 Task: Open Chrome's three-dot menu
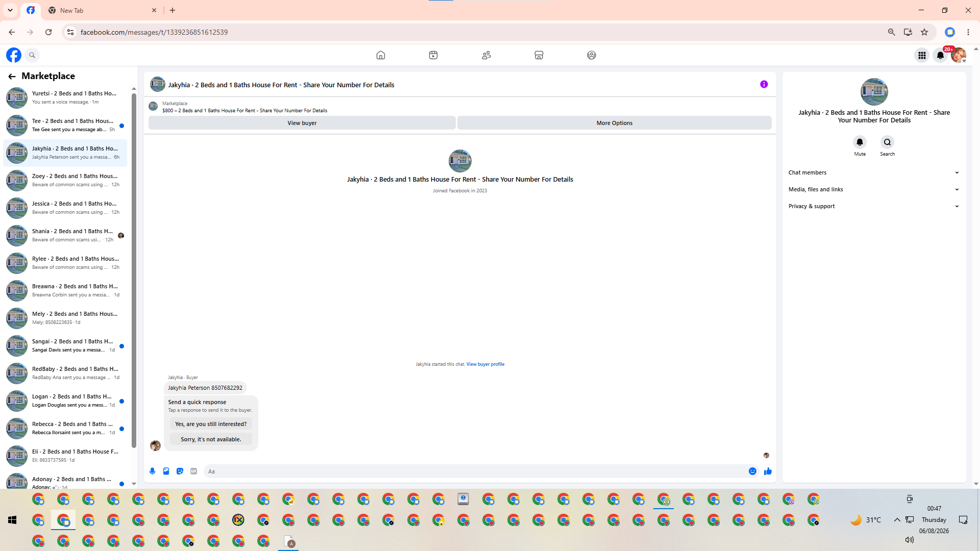point(968,32)
